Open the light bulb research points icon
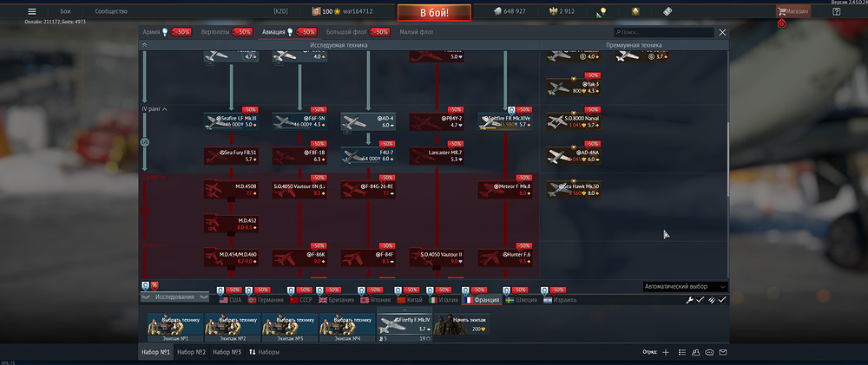Viewport: 868px width, 365px height. [x=601, y=12]
